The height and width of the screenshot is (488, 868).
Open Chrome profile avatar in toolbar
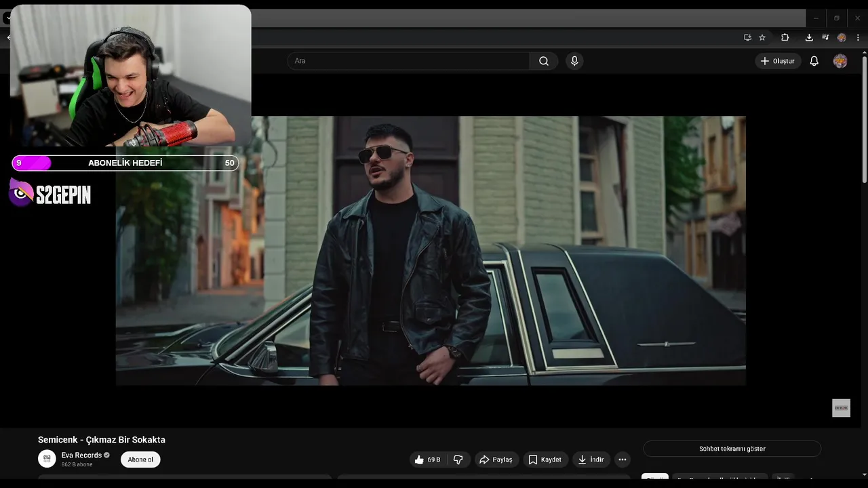click(842, 37)
